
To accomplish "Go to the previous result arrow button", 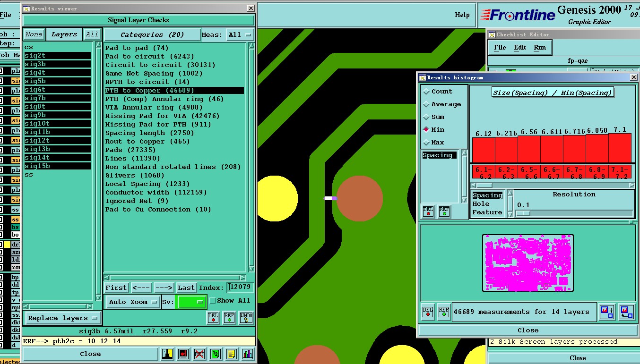I will pyautogui.click(x=141, y=288).
